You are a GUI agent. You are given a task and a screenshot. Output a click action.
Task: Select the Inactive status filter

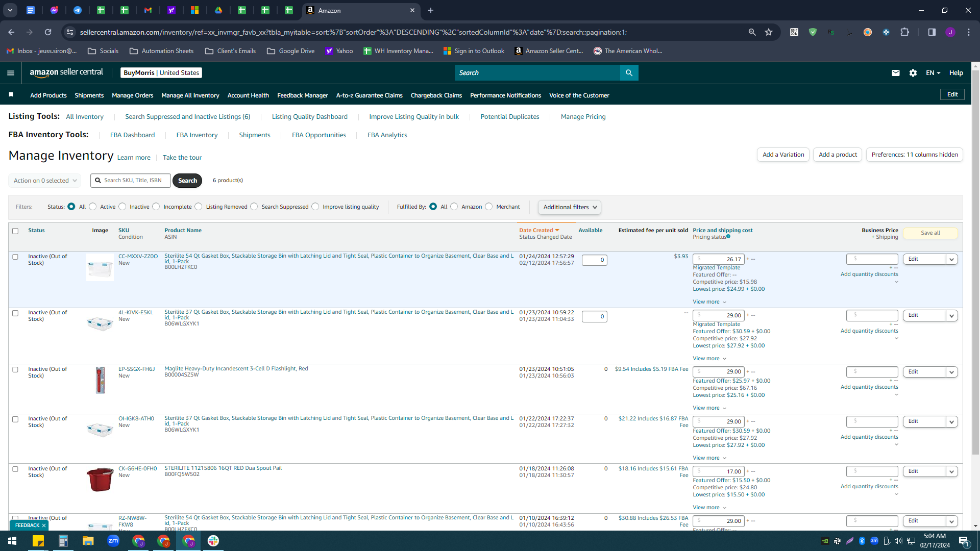pyautogui.click(x=122, y=207)
